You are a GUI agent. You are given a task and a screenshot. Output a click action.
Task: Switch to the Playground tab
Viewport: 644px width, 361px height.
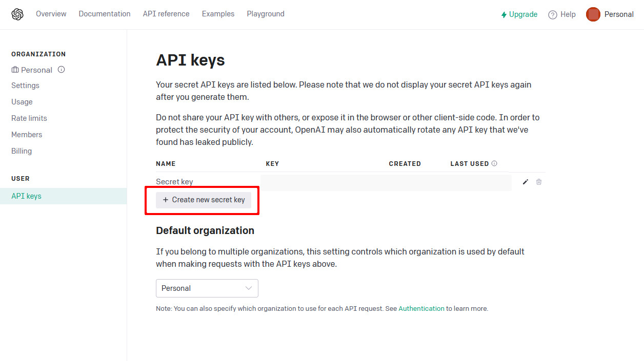(x=266, y=14)
